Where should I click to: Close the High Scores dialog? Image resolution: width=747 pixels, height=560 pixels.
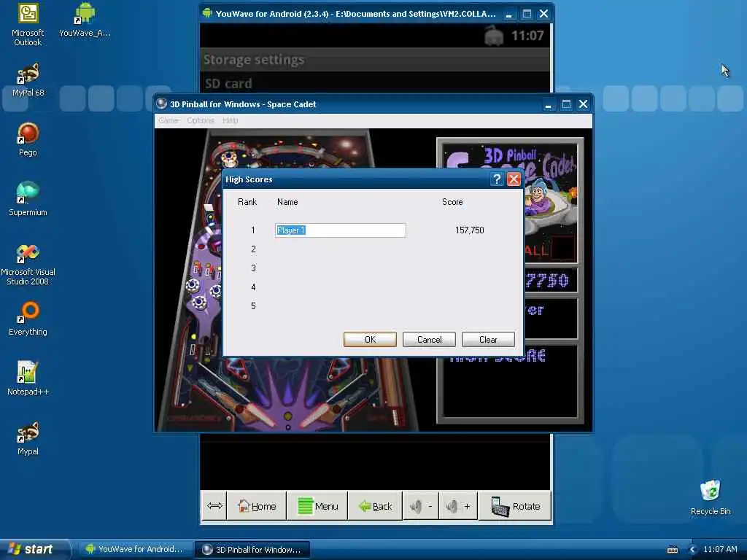[x=514, y=179]
